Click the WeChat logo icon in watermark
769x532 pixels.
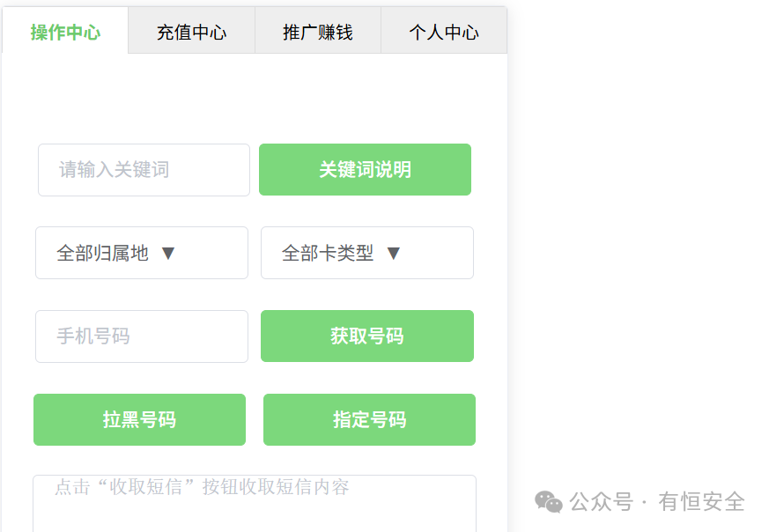tap(548, 501)
